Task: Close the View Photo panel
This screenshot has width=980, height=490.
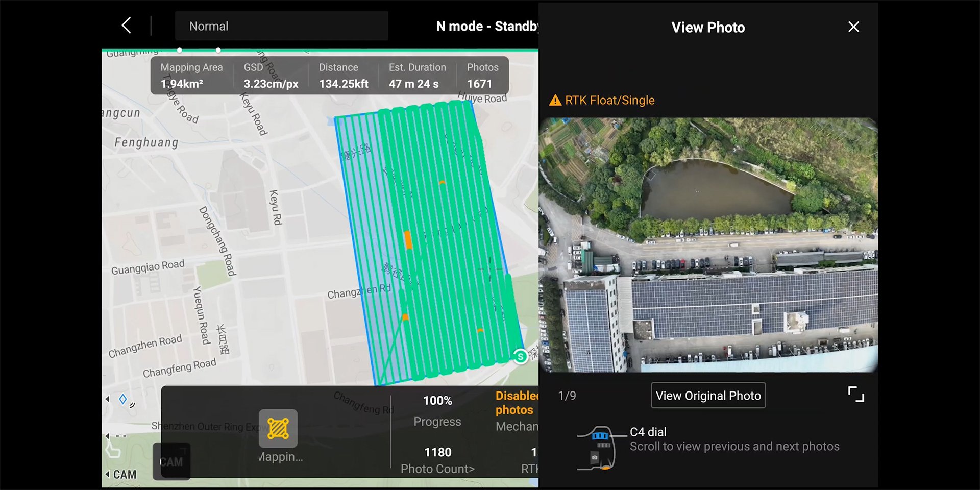Action: 853,27
